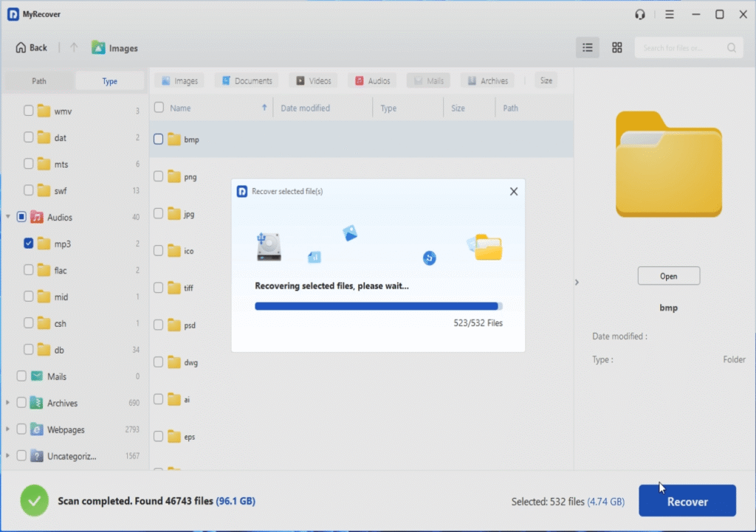Viewport: 756px width, 532px height.
Task: Select the tiff folder icon
Action: pyautogui.click(x=174, y=288)
